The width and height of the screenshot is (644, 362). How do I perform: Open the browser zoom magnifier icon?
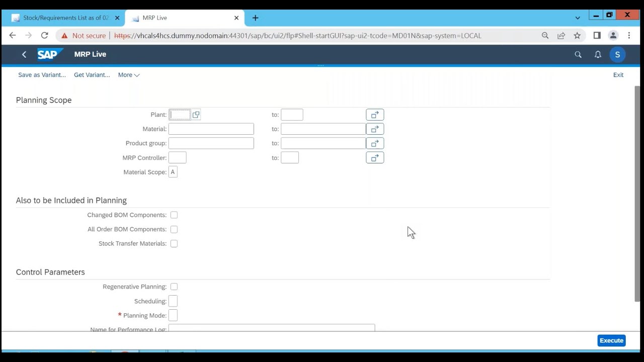click(545, 35)
